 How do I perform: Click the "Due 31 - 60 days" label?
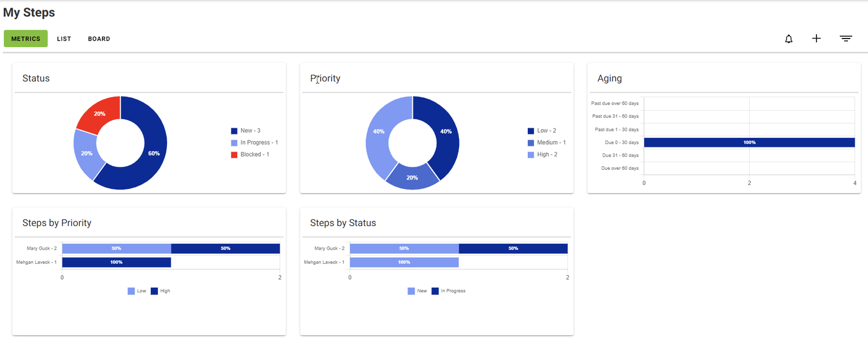coord(621,155)
